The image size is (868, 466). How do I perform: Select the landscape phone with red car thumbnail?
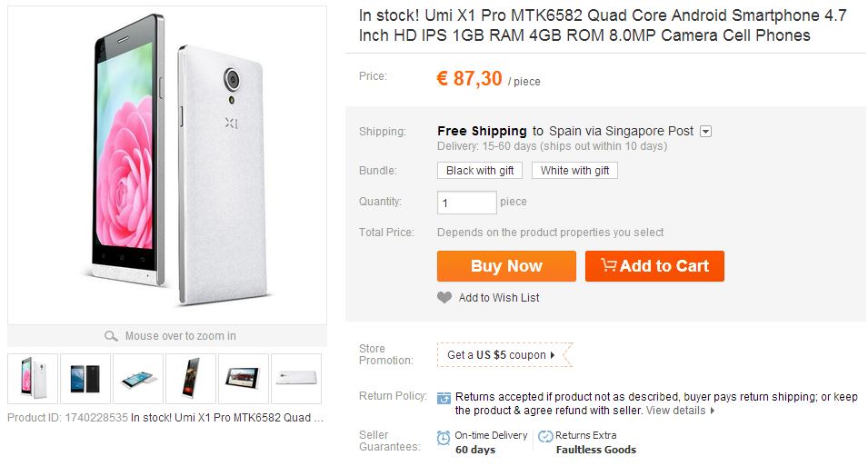pos(244,378)
